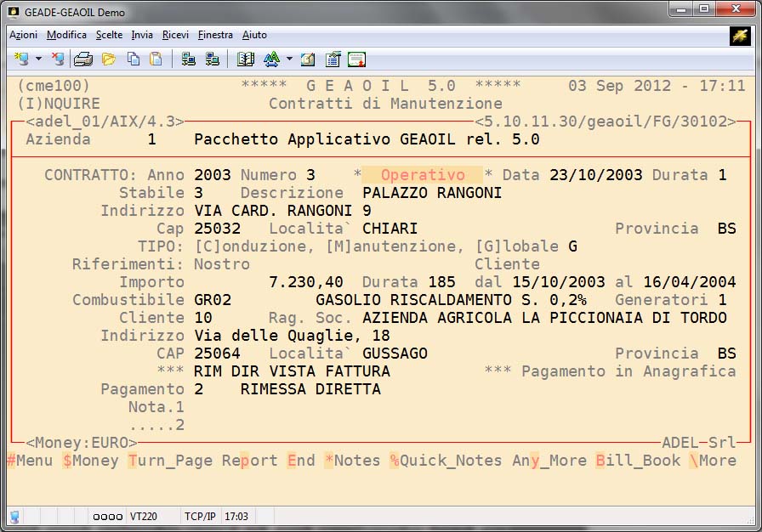This screenshot has height=532, width=762.
Task: Click the paste clipboard icon
Action: [x=156, y=59]
